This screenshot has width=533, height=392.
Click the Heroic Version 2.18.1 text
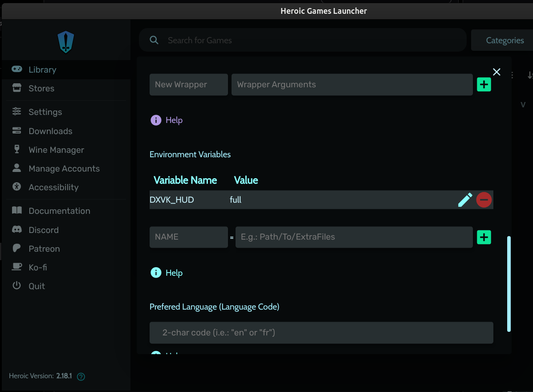pyautogui.click(x=40, y=376)
